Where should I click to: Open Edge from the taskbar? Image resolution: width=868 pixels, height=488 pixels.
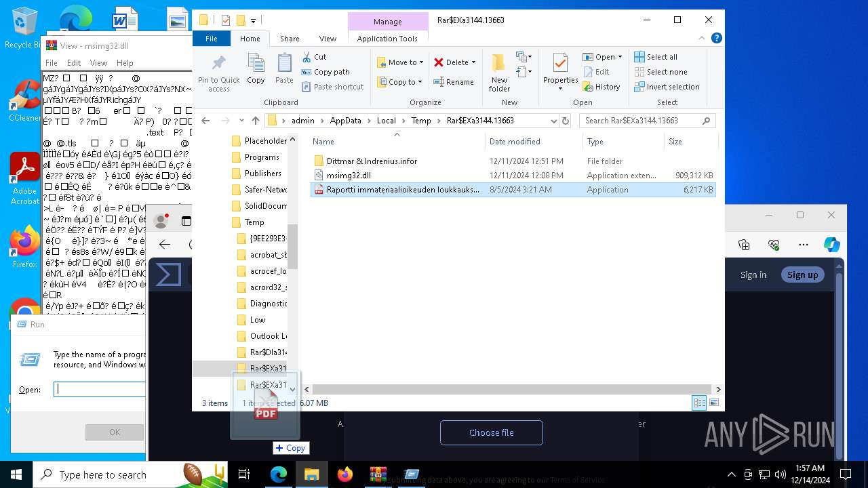(279, 474)
